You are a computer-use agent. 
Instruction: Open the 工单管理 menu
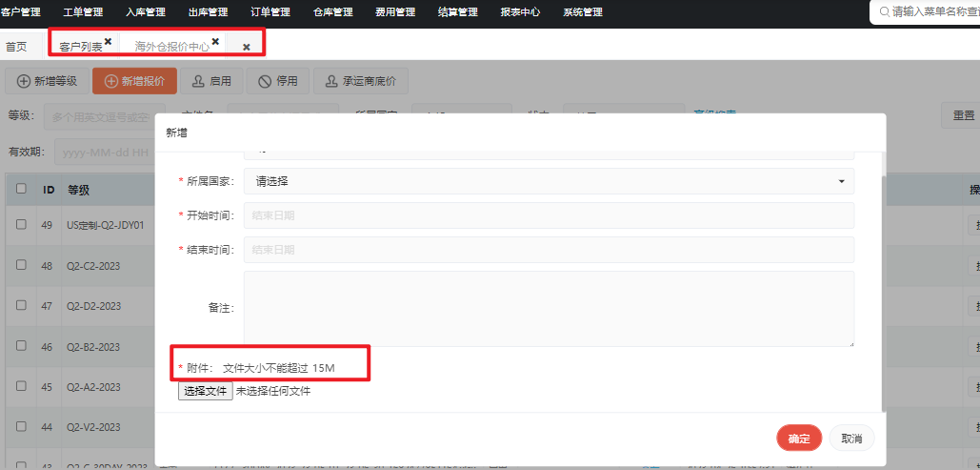click(x=83, y=11)
